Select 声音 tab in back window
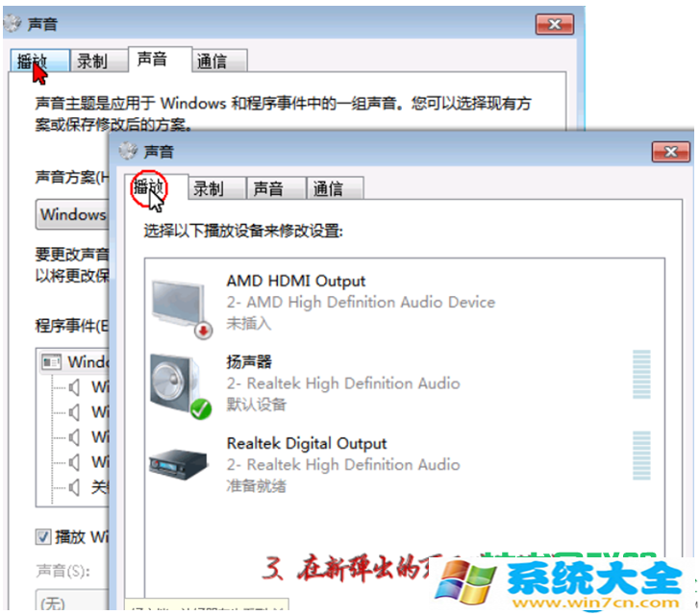700x615 pixels. coord(161,59)
